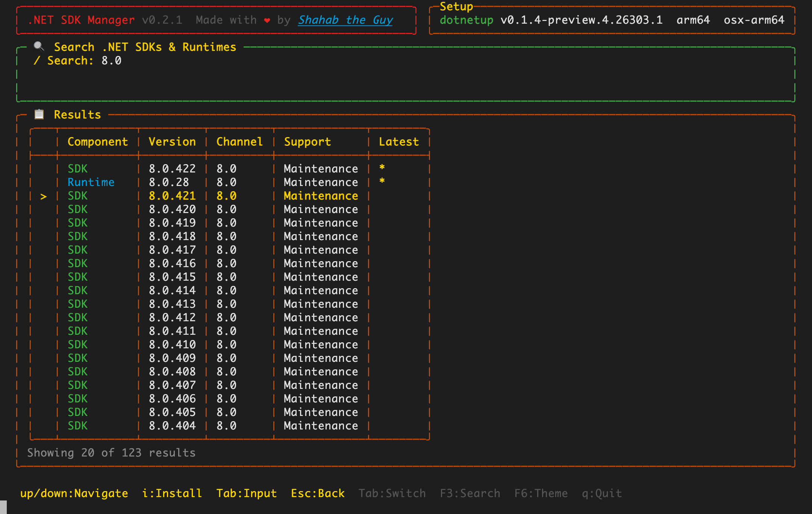Select version 8.0.407 in results
The width and height of the screenshot is (812, 514).
point(172,385)
